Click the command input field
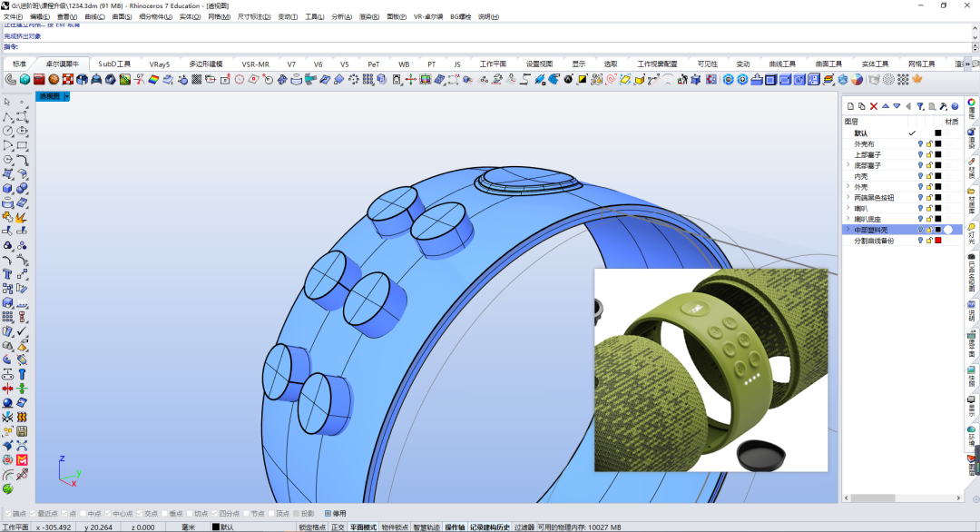Screen dimensions: 980x532 point(494,47)
